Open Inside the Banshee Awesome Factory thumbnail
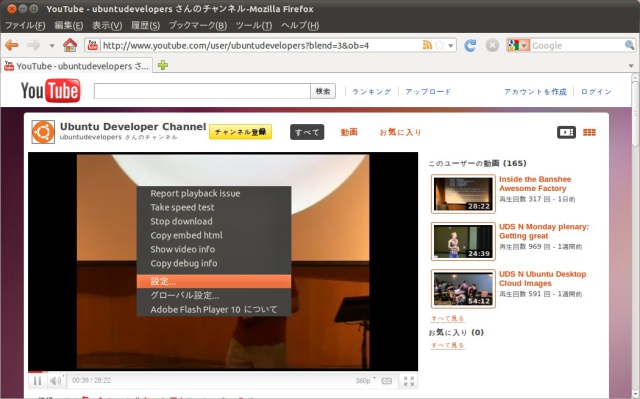This screenshot has width=640, height=399. [463, 194]
